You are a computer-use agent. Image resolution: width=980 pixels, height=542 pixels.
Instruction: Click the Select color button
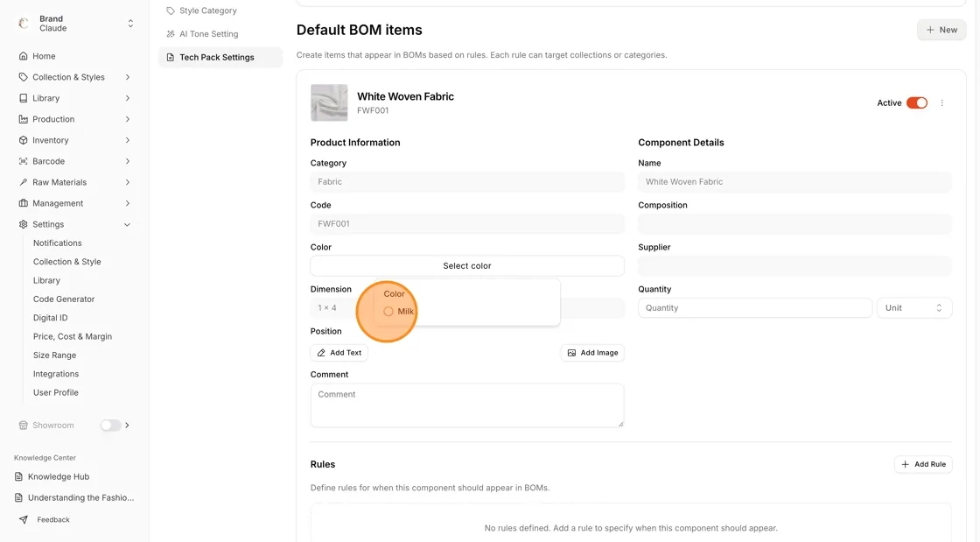[467, 265]
